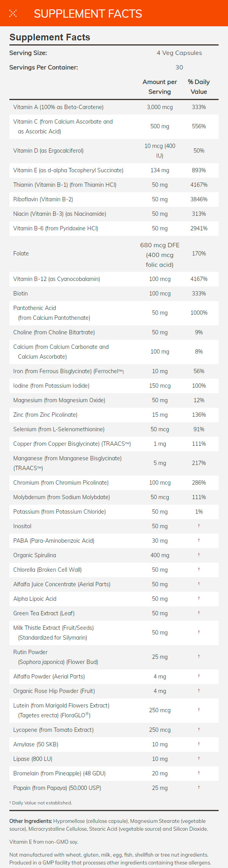The image size is (228, 868).
Task: Click the Daily Value not established footnote
Action: (41, 803)
